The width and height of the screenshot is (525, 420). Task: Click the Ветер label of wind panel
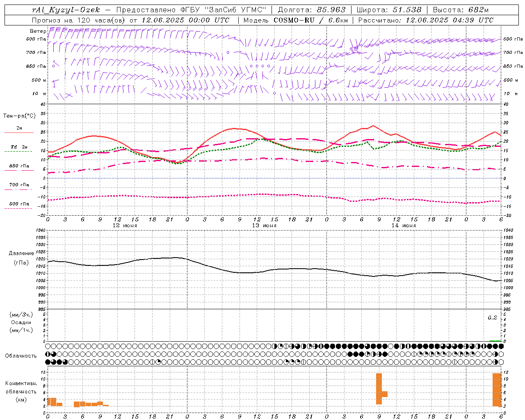38,31
